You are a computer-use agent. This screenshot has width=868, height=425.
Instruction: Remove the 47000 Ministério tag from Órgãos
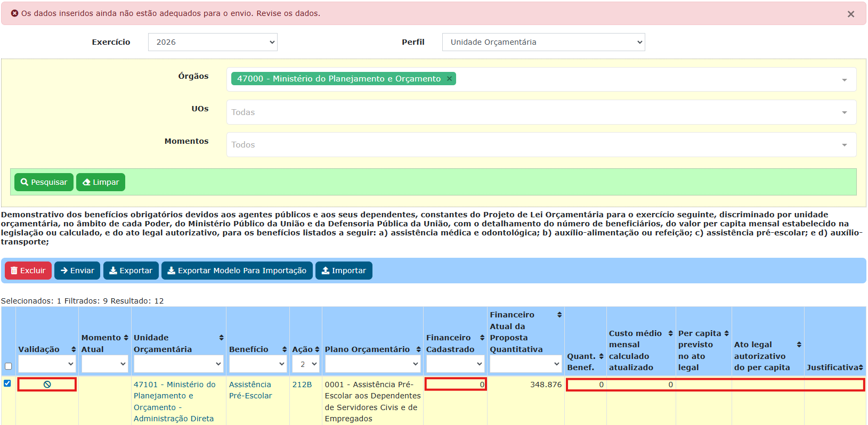click(449, 79)
